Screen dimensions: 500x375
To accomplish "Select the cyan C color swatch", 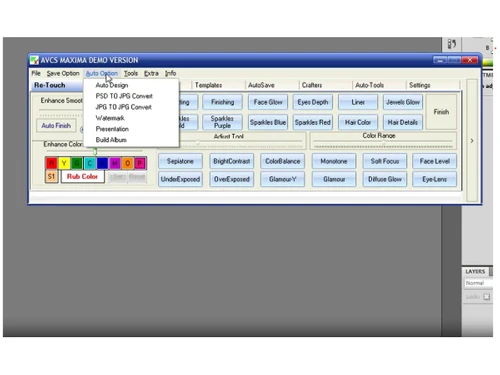I will coord(89,163).
